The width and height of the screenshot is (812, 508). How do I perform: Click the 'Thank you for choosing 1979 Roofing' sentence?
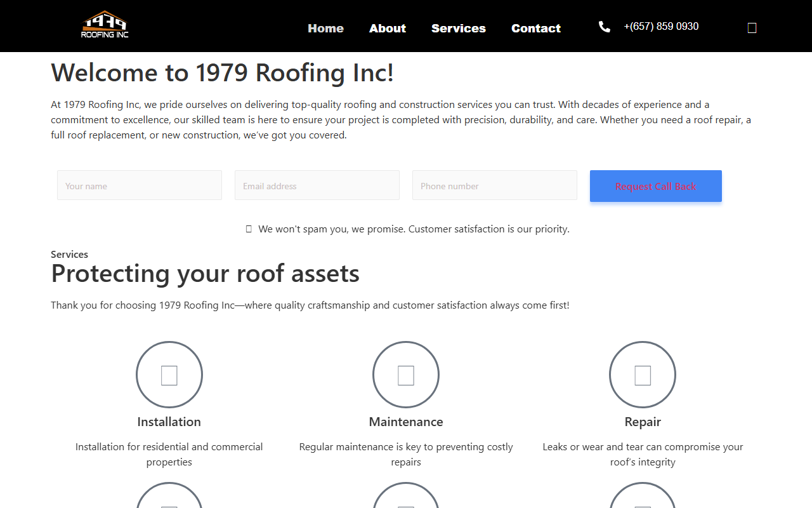pyautogui.click(x=310, y=305)
